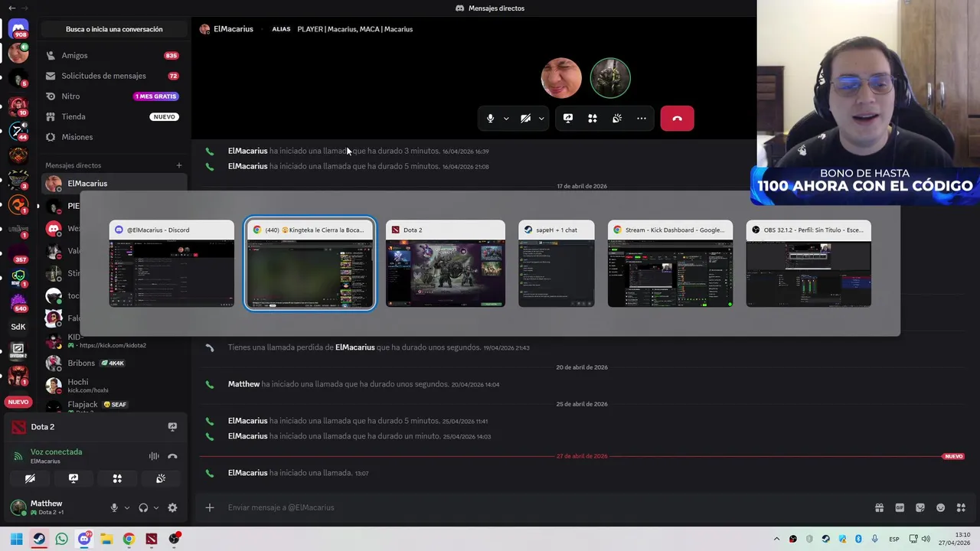Show hidden system tray icons
Image resolution: width=980 pixels, height=551 pixels.
coord(776,539)
